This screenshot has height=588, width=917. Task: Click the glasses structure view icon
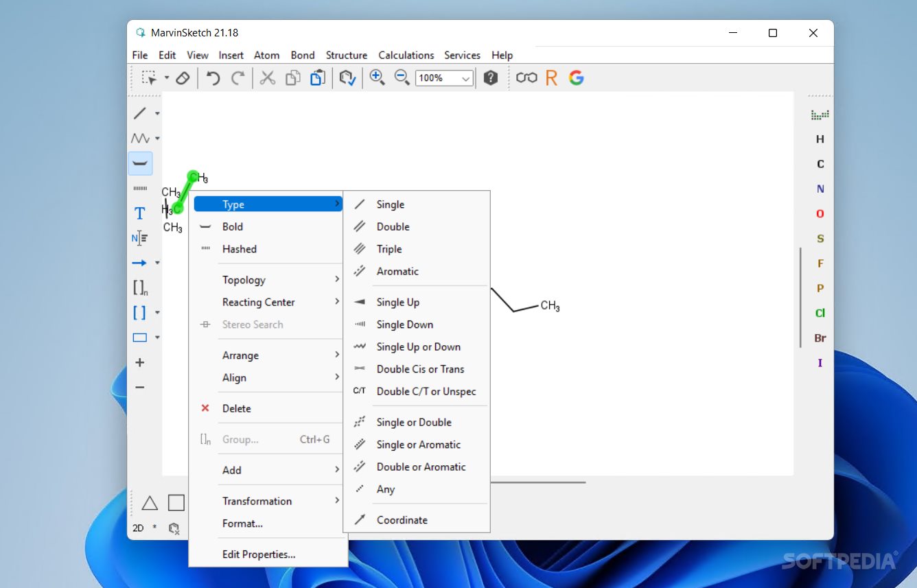526,78
